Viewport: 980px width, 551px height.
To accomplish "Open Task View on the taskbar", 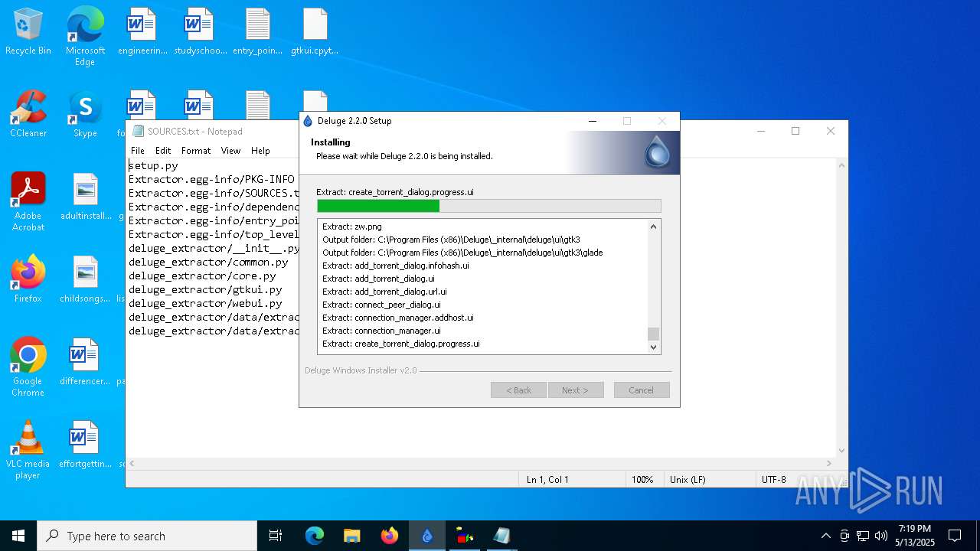I will coord(276,536).
